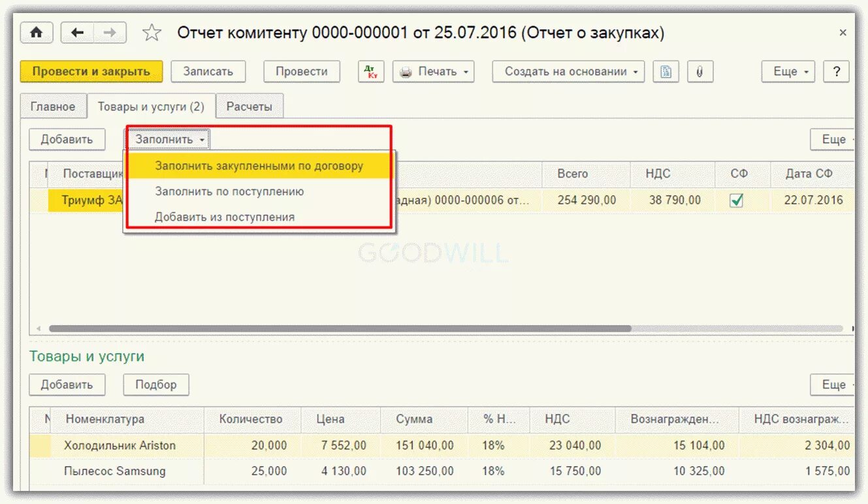The width and height of the screenshot is (868, 504).
Task: Open the Товары и услуги Еще menu
Action: coord(833,385)
